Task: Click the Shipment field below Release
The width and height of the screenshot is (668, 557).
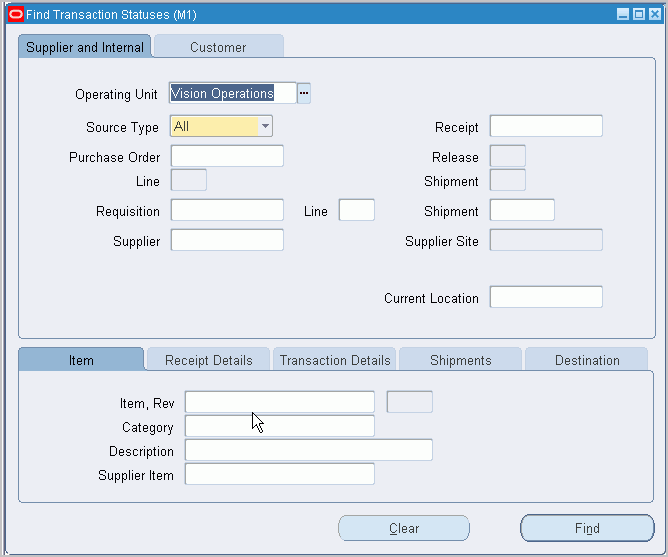Action: [507, 180]
